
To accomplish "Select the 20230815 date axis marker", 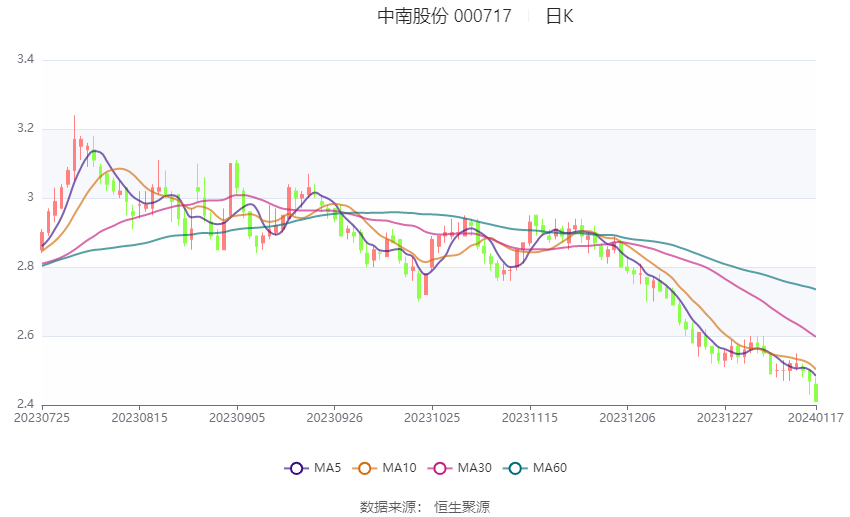I will pyautogui.click(x=139, y=418).
